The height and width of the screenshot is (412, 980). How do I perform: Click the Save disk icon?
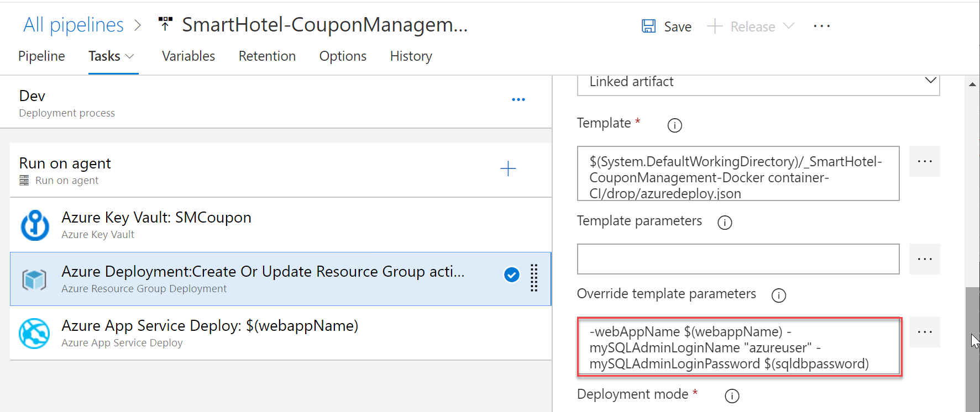pos(648,26)
